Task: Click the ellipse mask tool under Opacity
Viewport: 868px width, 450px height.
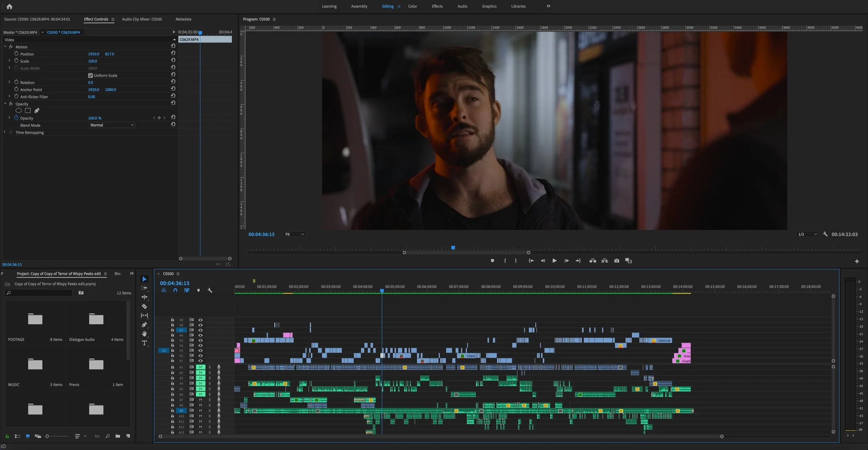Action: pyautogui.click(x=19, y=111)
